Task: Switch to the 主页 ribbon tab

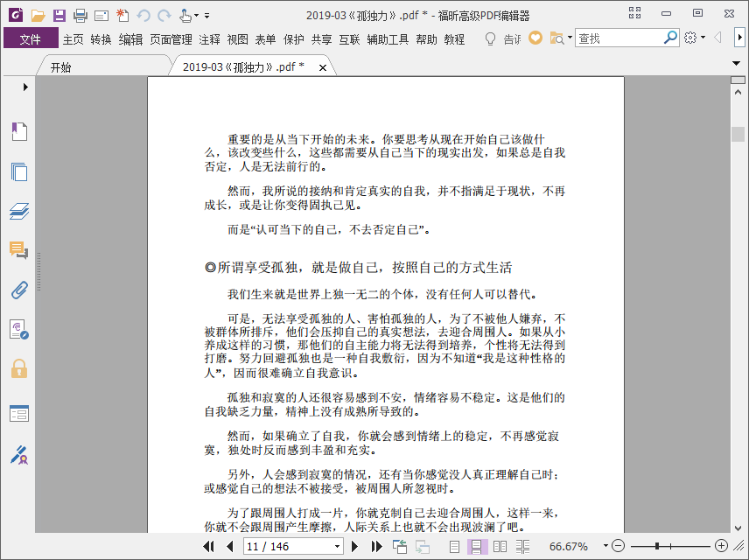Action: pyautogui.click(x=73, y=39)
